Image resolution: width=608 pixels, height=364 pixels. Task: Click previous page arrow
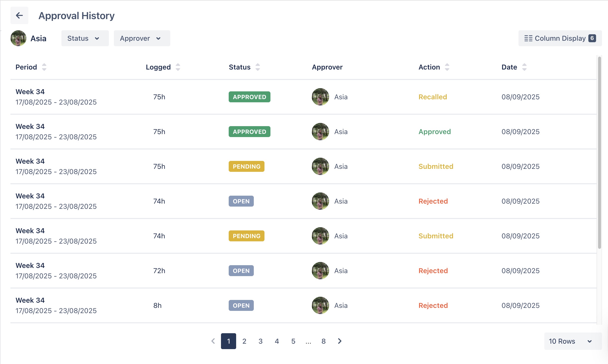[213, 341]
